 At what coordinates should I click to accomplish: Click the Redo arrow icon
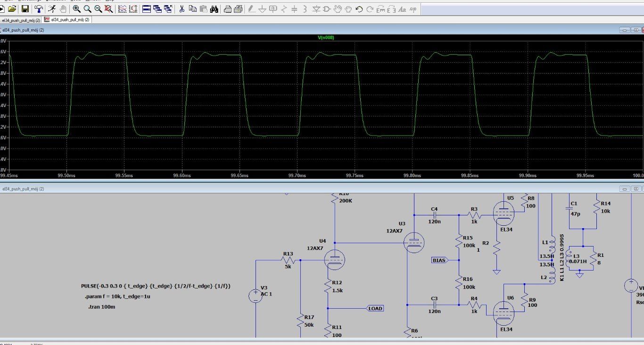click(370, 9)
